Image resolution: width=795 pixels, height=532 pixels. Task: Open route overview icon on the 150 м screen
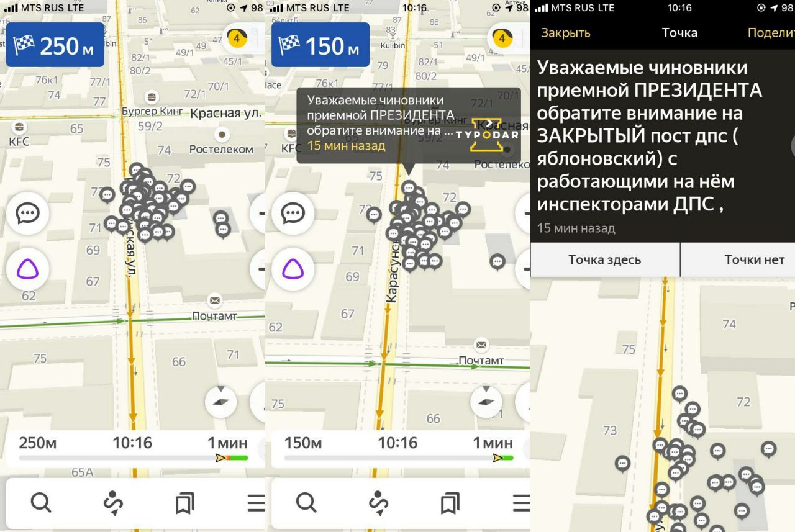pyautogui.click(x=378, y=502)
